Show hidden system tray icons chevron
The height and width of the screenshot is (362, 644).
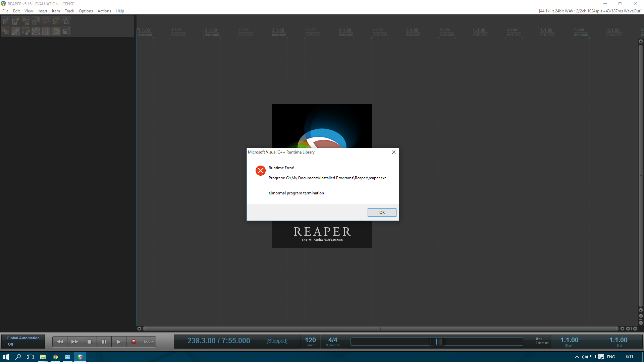pyautogui.click(x=577, y=357)
